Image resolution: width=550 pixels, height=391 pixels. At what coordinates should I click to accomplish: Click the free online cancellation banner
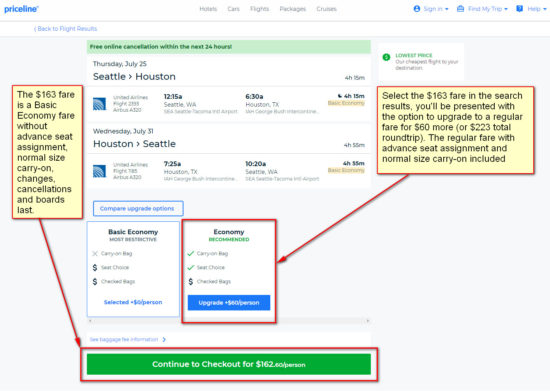229,47
